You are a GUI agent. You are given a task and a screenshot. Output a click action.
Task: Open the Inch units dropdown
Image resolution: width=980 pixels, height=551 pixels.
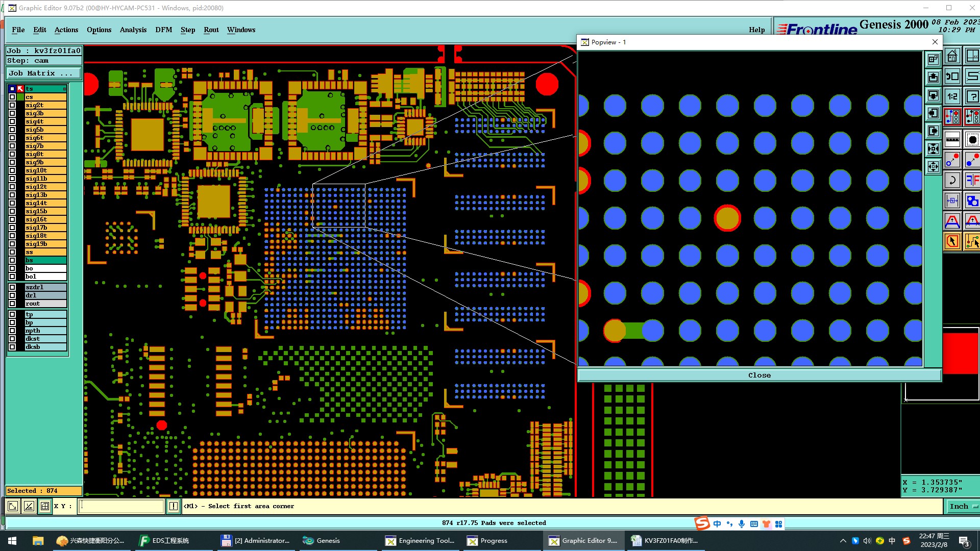tap(963, 506)
